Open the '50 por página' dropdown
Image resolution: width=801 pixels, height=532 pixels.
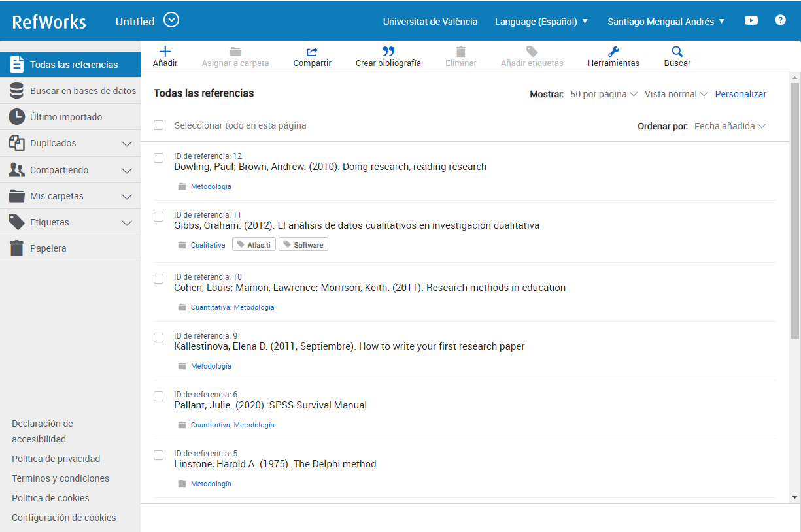pos(604,94)
